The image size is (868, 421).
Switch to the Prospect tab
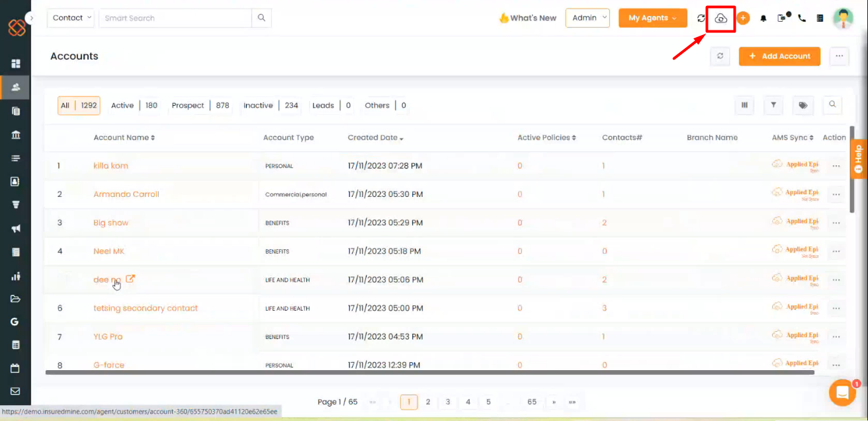(187, 105)
